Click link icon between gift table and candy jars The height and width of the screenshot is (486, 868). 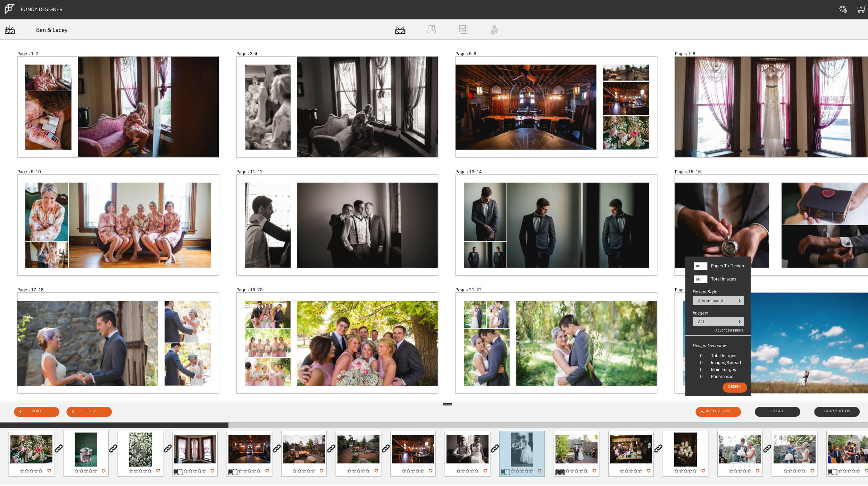point(658,449)
